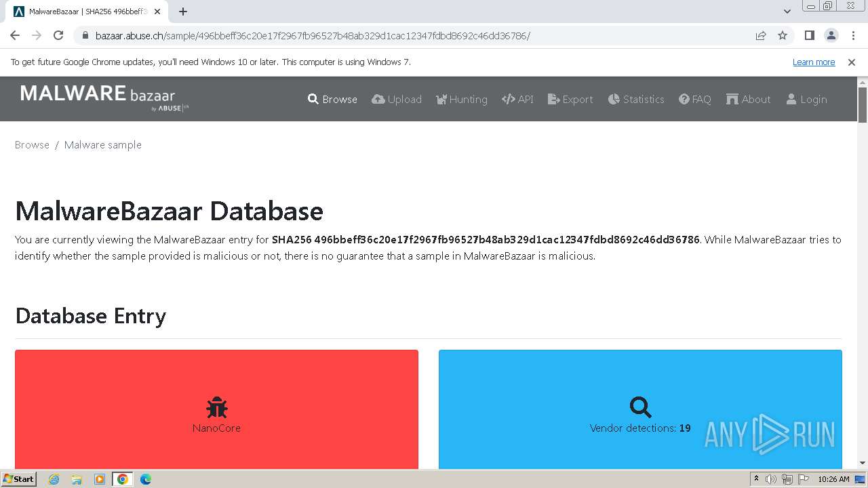This screenshot has height=488, width=868.
Task: Open the Statistics navigation item
Action: tap(636, 99)
